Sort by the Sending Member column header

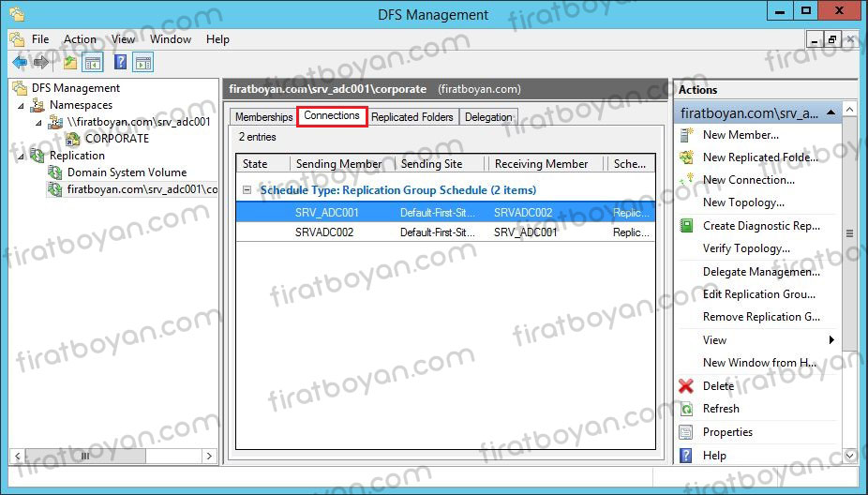point(342,164)
